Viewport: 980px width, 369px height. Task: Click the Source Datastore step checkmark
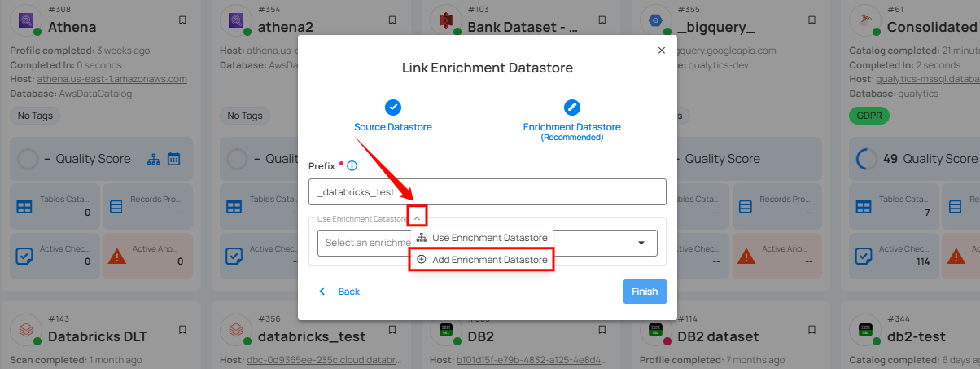click(x=392, y=107)
